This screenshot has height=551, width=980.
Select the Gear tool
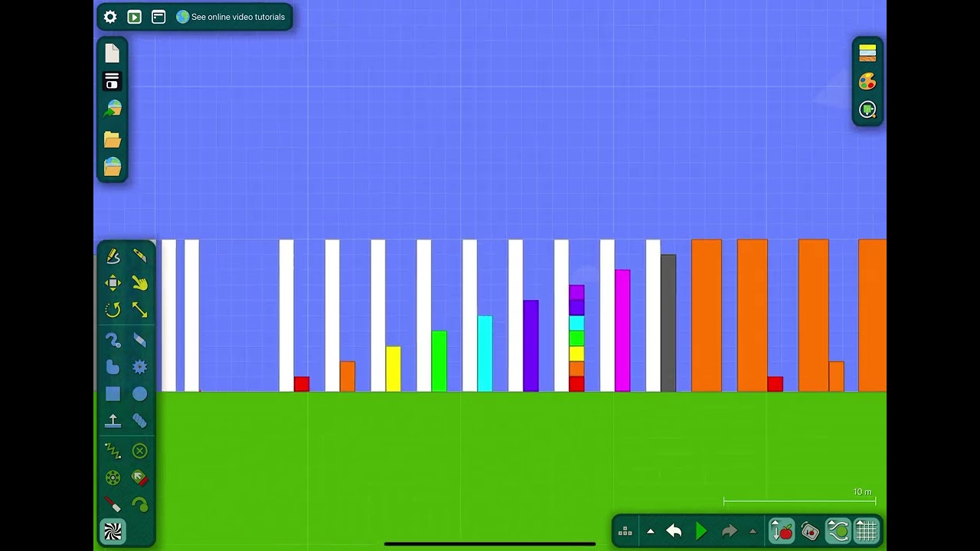pos(139,367)
